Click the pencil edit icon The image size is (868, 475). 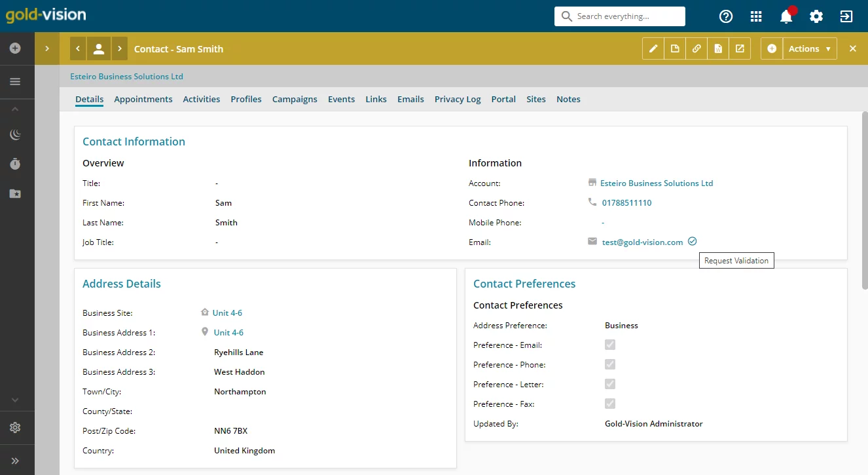tap(653, 48)
